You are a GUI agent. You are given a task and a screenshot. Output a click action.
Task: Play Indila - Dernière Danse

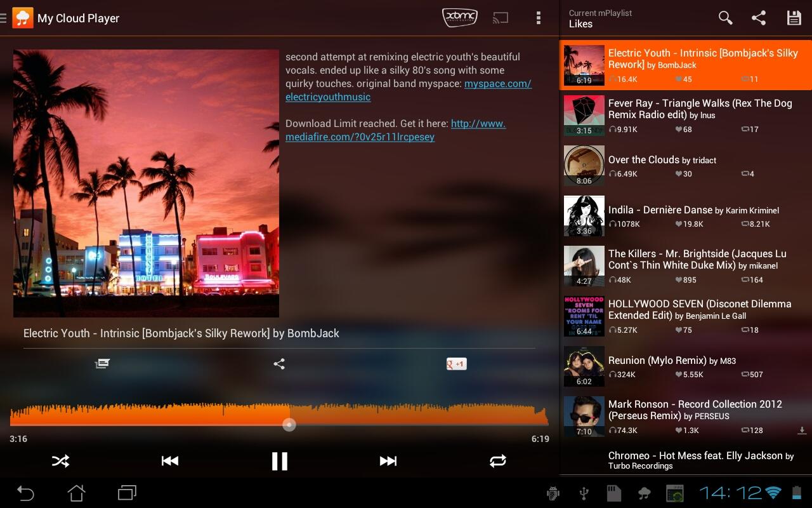pos(686,215)
